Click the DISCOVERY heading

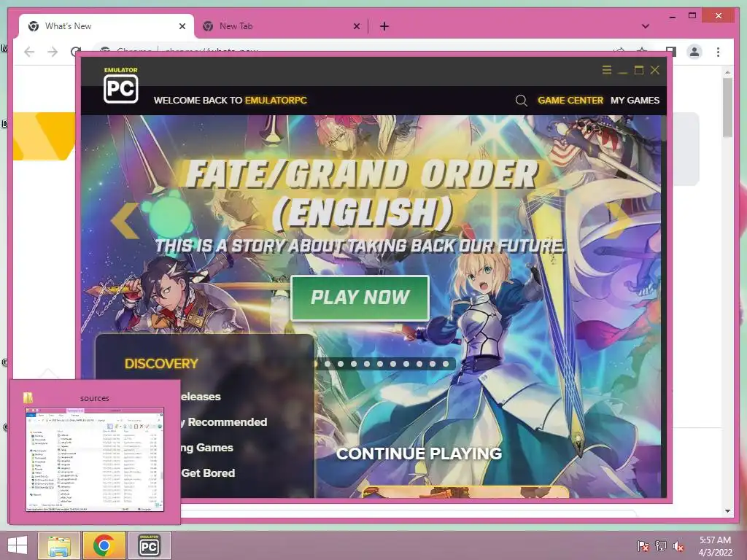tap(161, 364)
